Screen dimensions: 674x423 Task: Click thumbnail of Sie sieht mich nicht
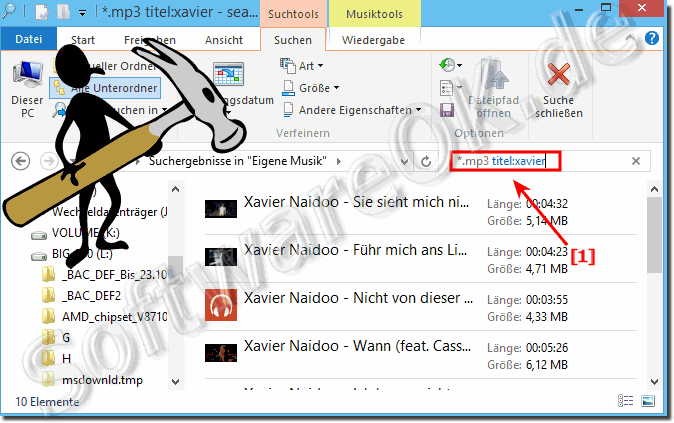point(221,209)
